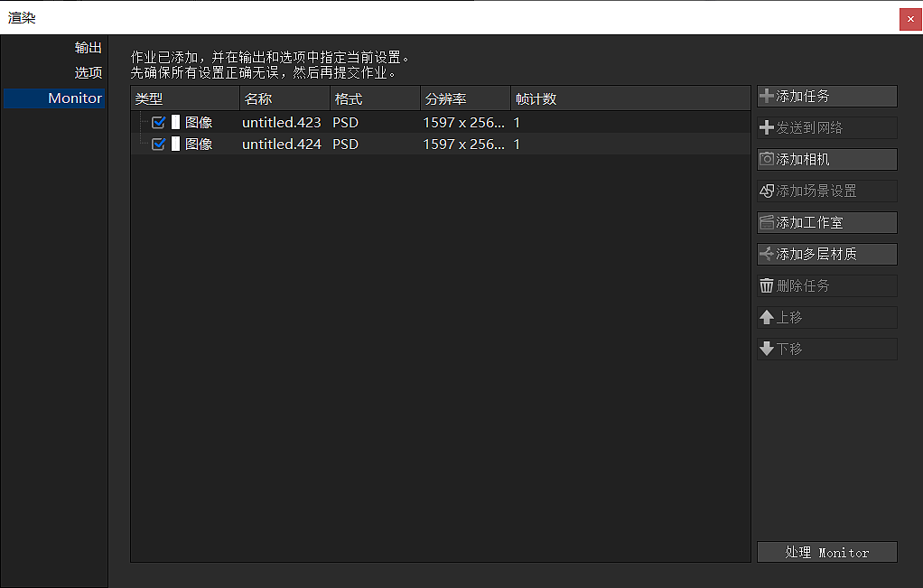Click the white image icon in the untitled.424 row
Image resolution: width=923 pixels, height=588 pixels.
175,144
